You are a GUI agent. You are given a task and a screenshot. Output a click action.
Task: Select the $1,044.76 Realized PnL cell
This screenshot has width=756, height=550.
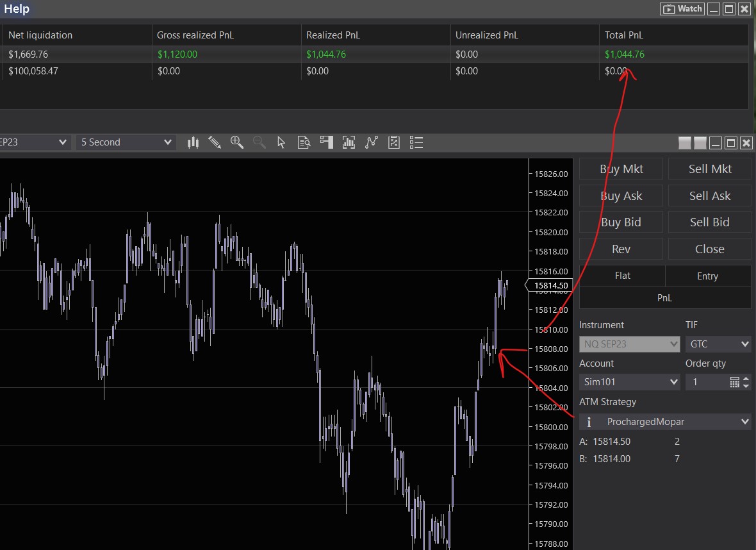[x=375, y=54]
